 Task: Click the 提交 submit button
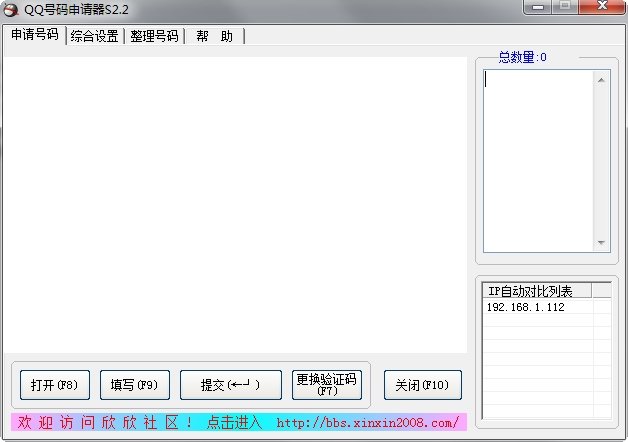point(231,385)
